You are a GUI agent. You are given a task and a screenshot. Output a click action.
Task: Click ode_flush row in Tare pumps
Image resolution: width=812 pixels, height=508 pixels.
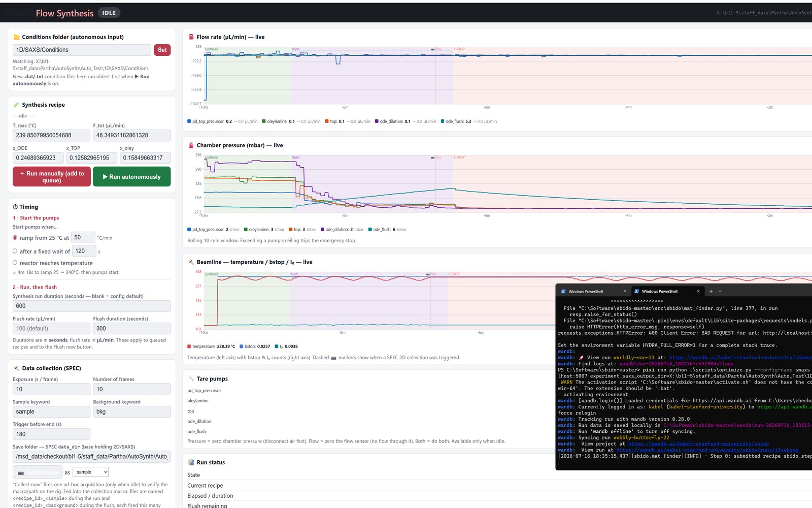[196, 431]
